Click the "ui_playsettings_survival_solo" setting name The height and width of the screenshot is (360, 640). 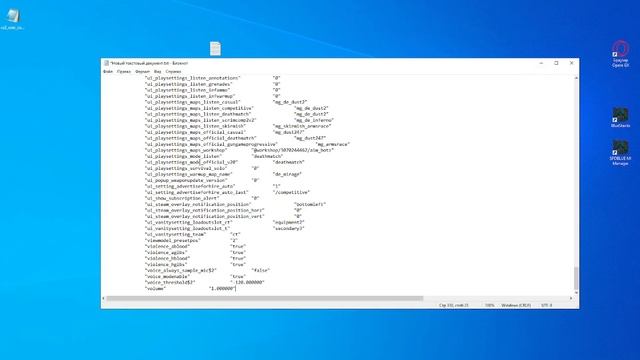click(186, 168)
